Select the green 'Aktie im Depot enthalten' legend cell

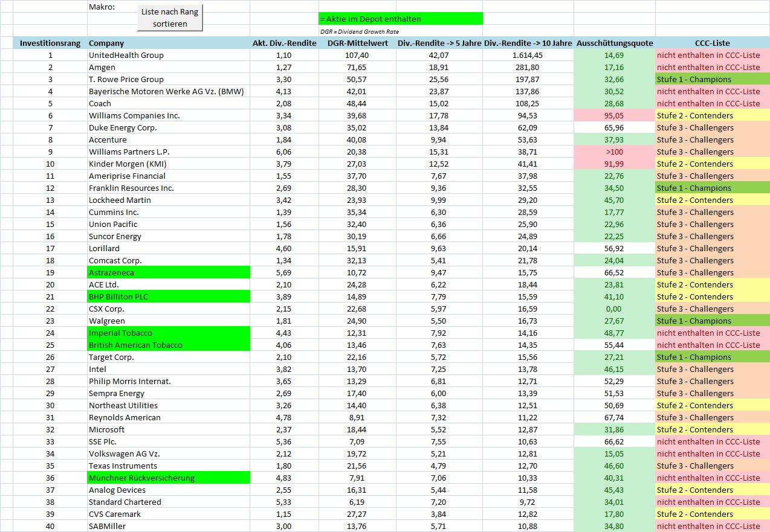pos(401,19)
